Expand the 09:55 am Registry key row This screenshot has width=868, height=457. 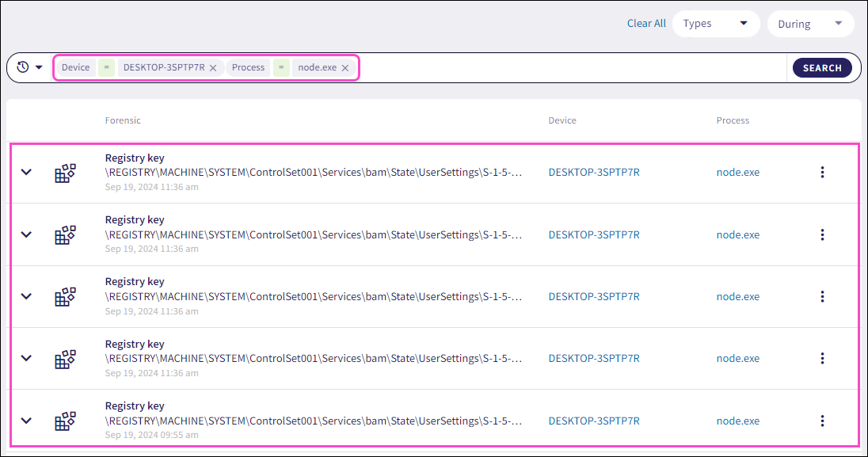pos(26,421)
